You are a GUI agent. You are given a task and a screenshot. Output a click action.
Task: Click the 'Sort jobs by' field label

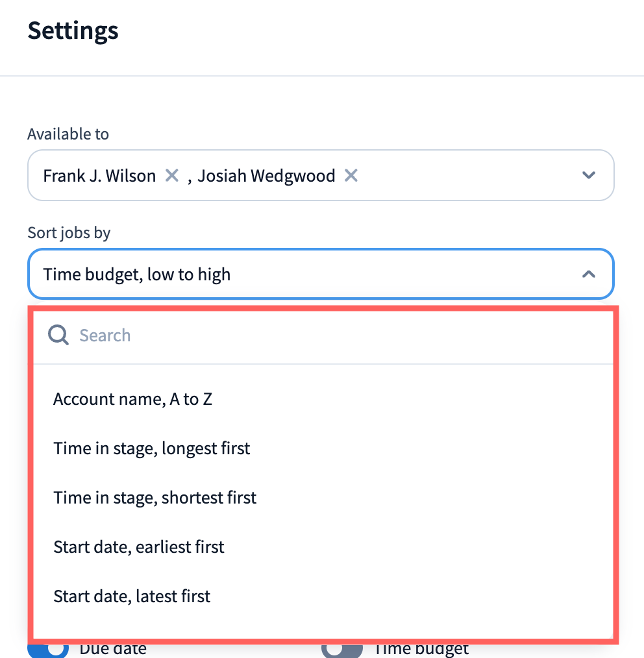click(x=69, y=233)
